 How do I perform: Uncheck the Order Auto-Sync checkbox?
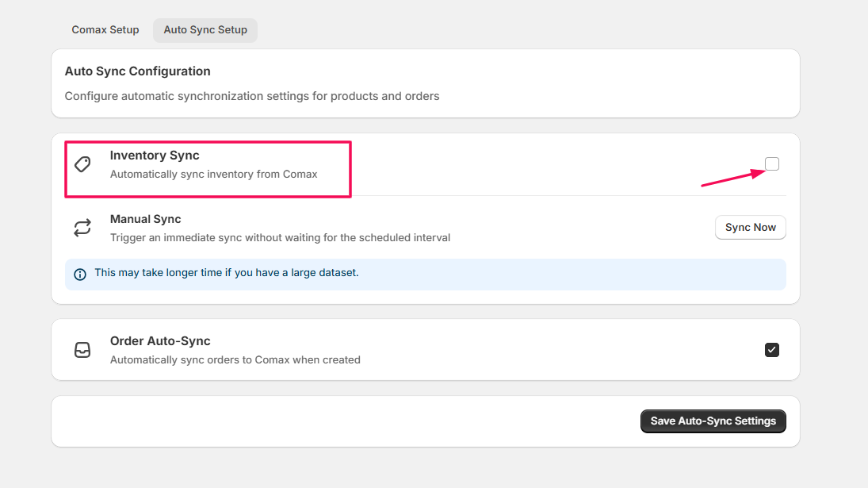point(772,350)
